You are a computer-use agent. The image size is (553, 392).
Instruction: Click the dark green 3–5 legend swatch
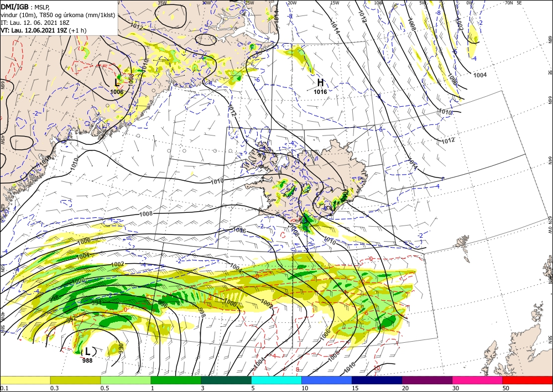226,380
